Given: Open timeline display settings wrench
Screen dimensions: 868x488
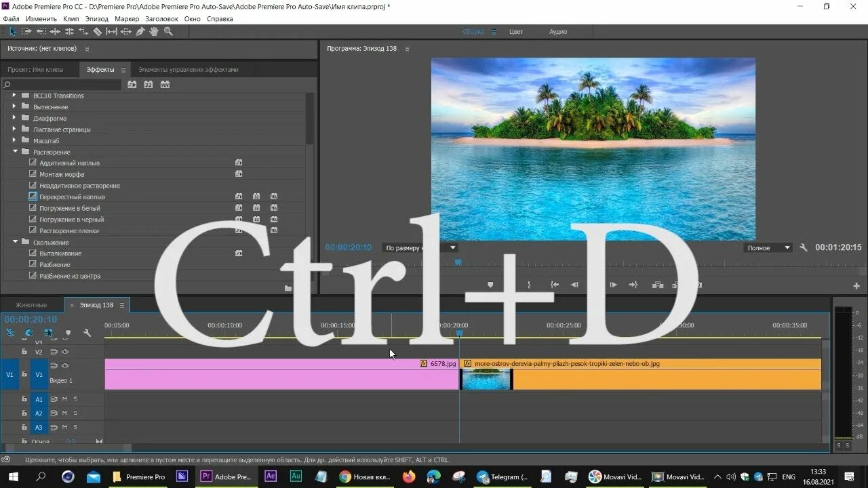Looking at the screenshot, I should click(87, 333).
